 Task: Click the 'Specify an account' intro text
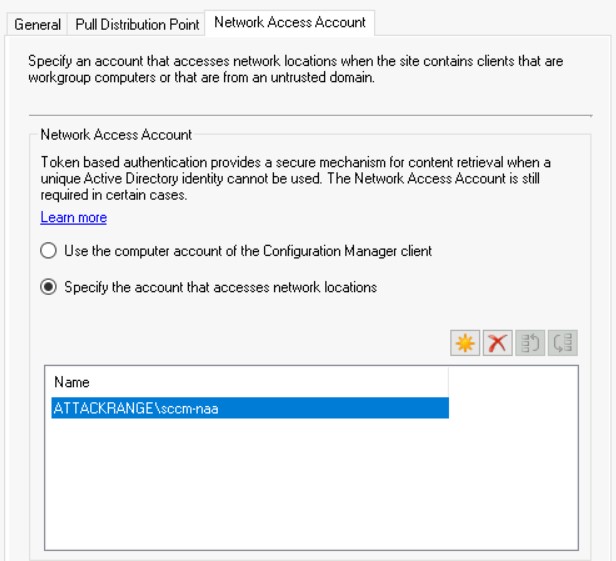coord(295,69)
